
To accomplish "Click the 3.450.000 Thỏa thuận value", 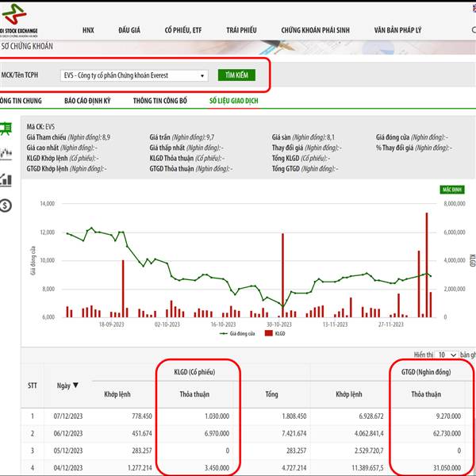I will coord(217,468).
